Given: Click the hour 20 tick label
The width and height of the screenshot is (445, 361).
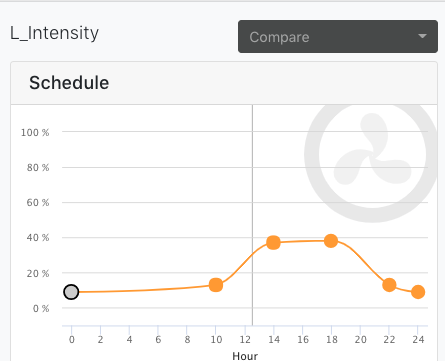Looking at the screenshot, I should pyautogui.click(x=360, y=340).
